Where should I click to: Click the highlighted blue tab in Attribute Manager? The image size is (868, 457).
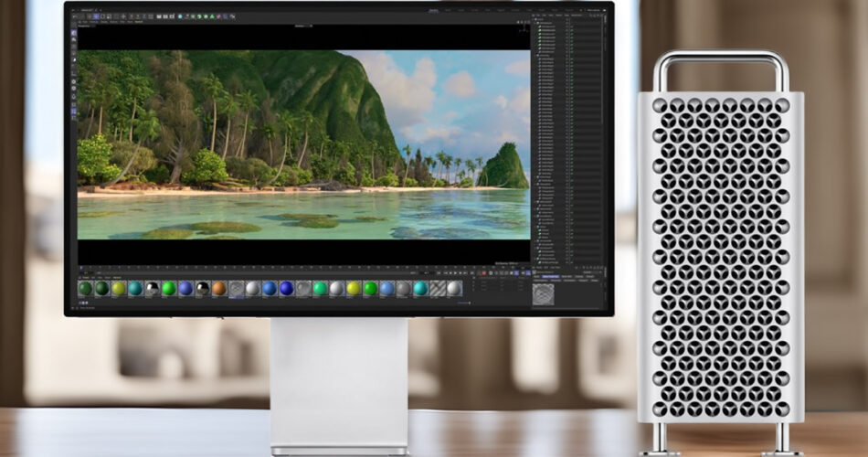pos(552,276)
